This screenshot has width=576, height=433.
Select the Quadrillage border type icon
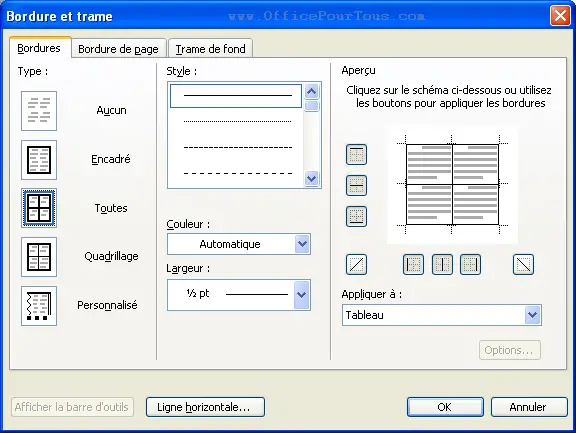39,257
